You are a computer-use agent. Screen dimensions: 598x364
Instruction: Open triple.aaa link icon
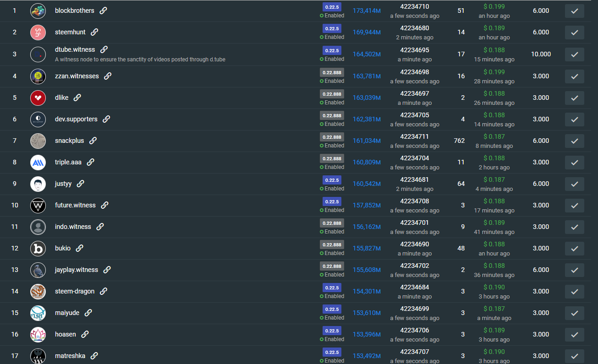click(91, 162)
